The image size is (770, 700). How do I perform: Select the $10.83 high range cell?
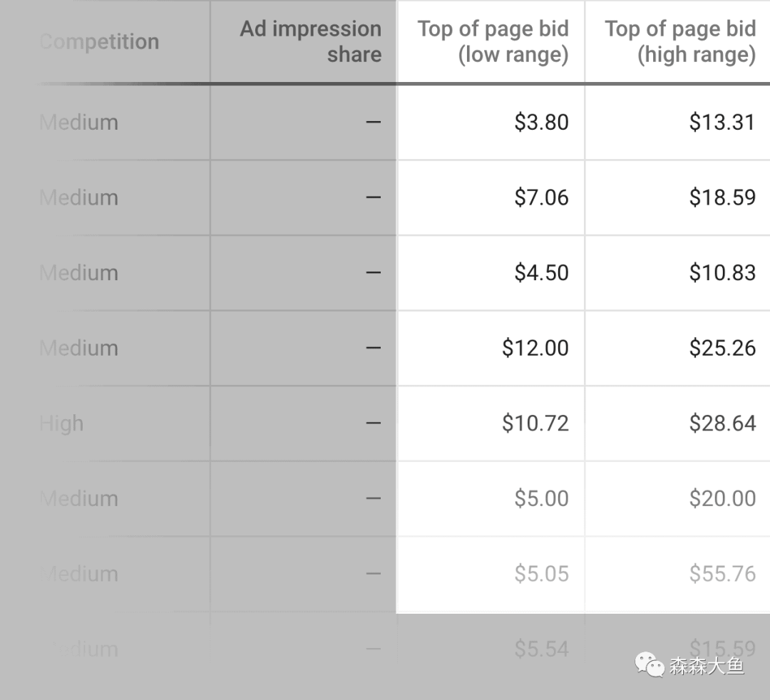click(722, 273)
